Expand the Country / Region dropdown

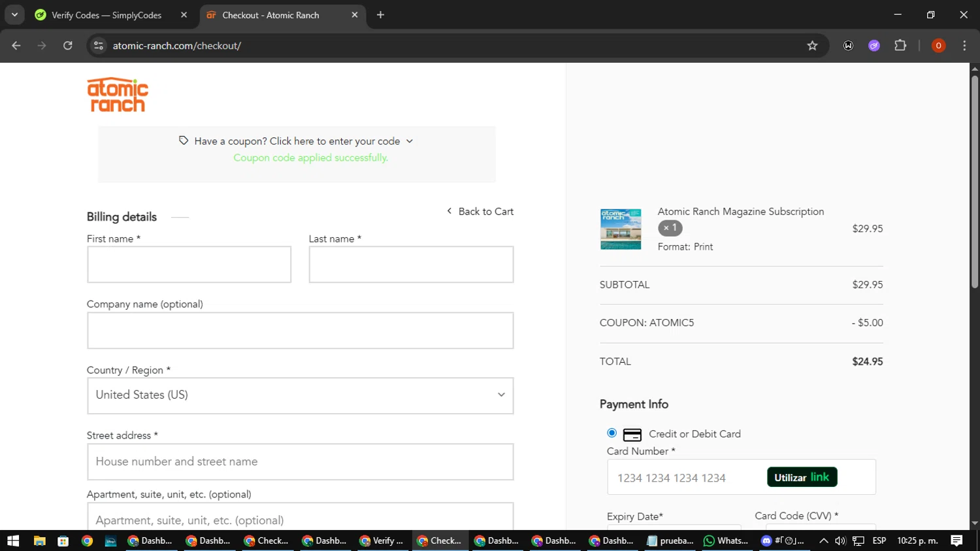[x=300, y=395]
